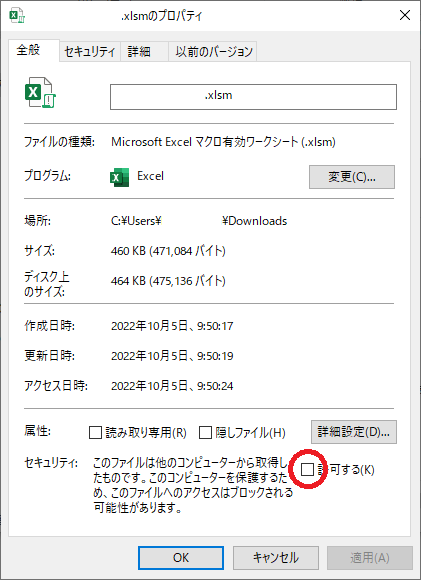
Task: Click the Excel program name text
Action: [x=150, y=176]
